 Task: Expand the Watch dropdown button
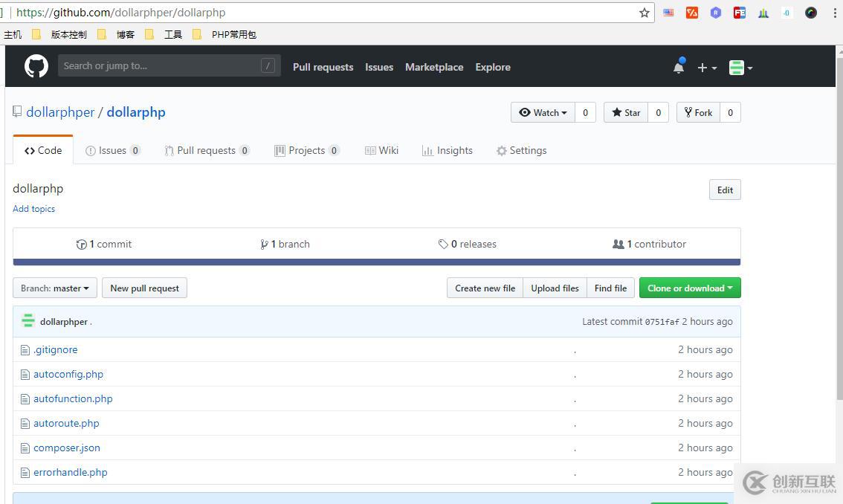pos(543,112)
